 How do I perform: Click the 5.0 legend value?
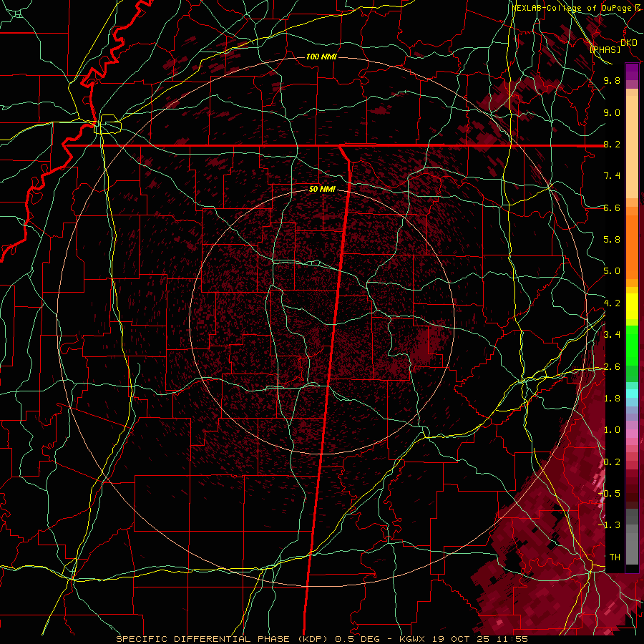[612, 271]
